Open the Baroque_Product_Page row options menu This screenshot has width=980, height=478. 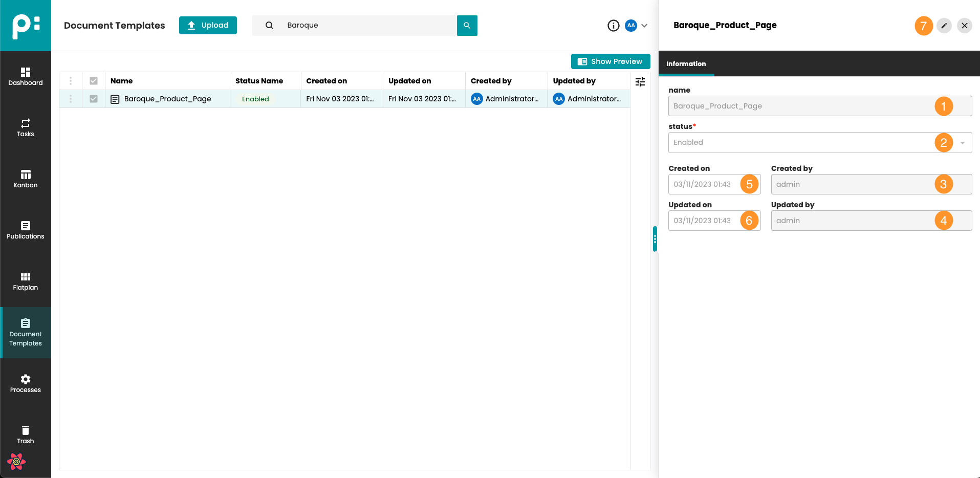pos(71,99)
